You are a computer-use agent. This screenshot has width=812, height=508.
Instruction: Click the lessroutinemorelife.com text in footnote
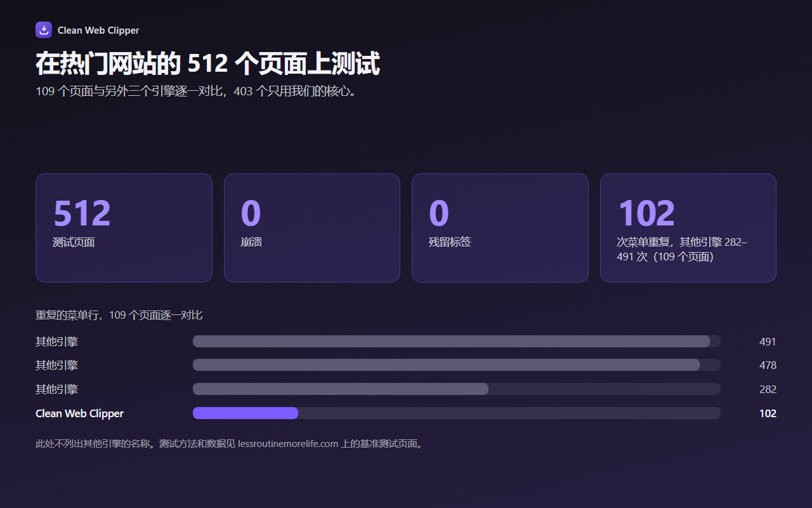click(288, 444)
